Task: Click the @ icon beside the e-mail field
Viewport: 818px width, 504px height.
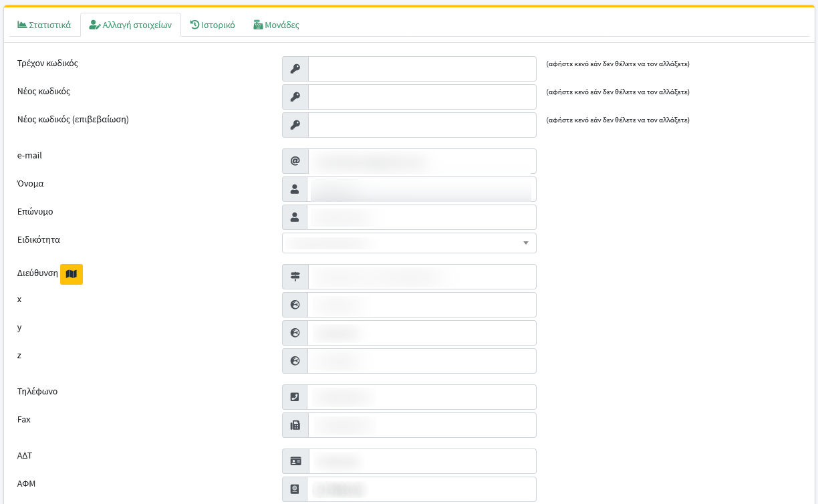Action: click(x=295, y=161)
